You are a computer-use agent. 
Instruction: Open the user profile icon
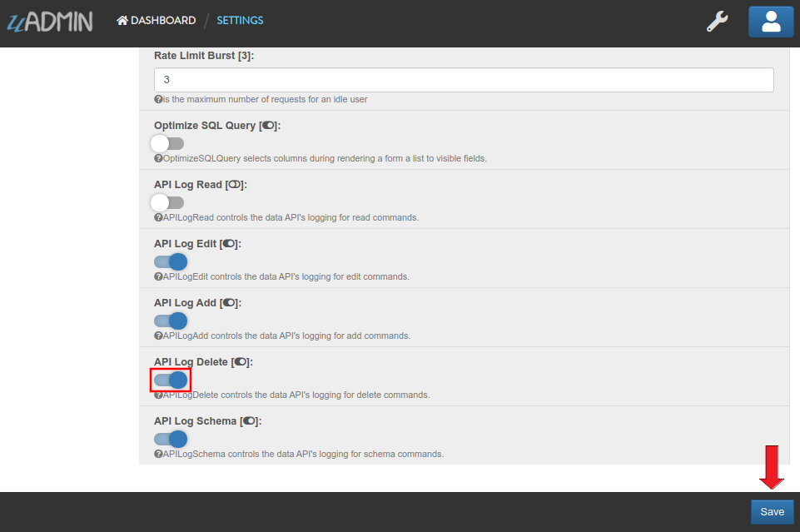(x=771, y=22)
